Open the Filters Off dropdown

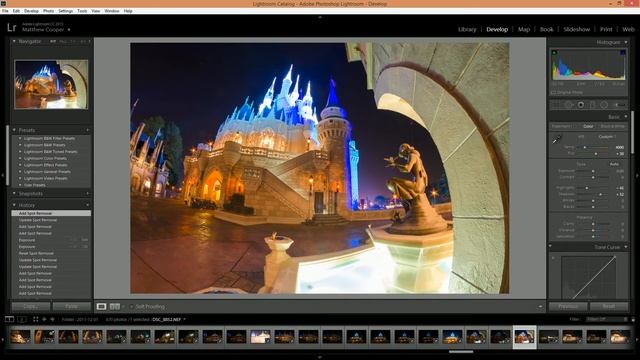pos(606,319)
